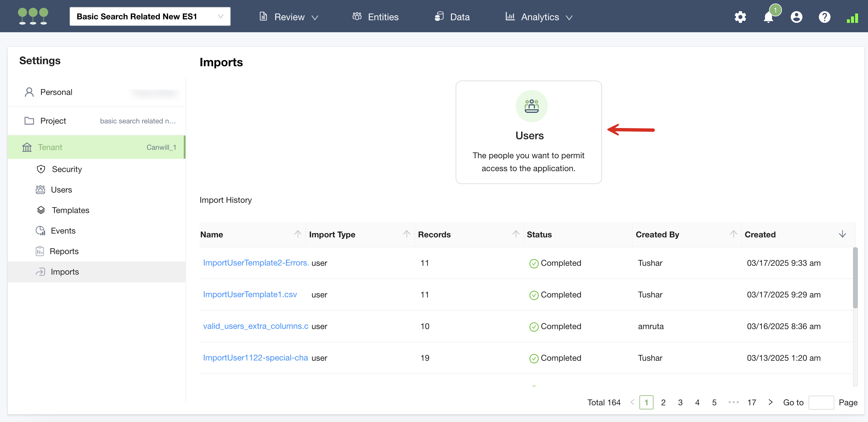
Task: Click the Users import card icon
Action: tap(531, 106)
